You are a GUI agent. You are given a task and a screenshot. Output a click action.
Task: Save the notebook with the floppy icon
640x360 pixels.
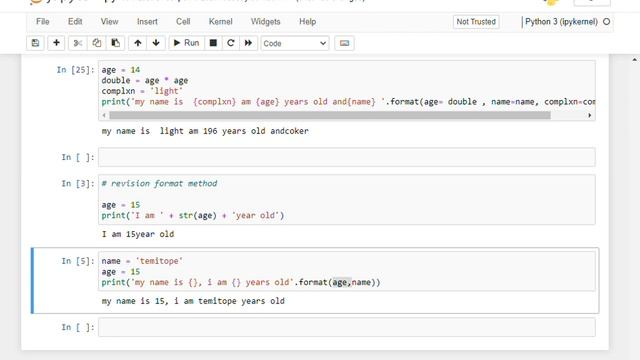tap(36, 43)
